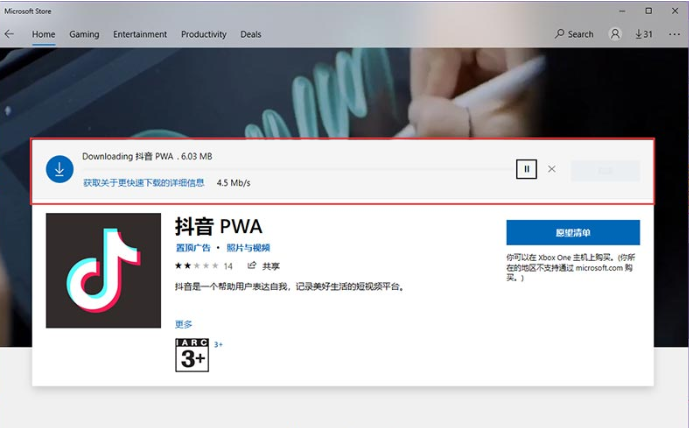Switch to the Gaming tab
Viewport: 689px width, 428px height.
84,34
